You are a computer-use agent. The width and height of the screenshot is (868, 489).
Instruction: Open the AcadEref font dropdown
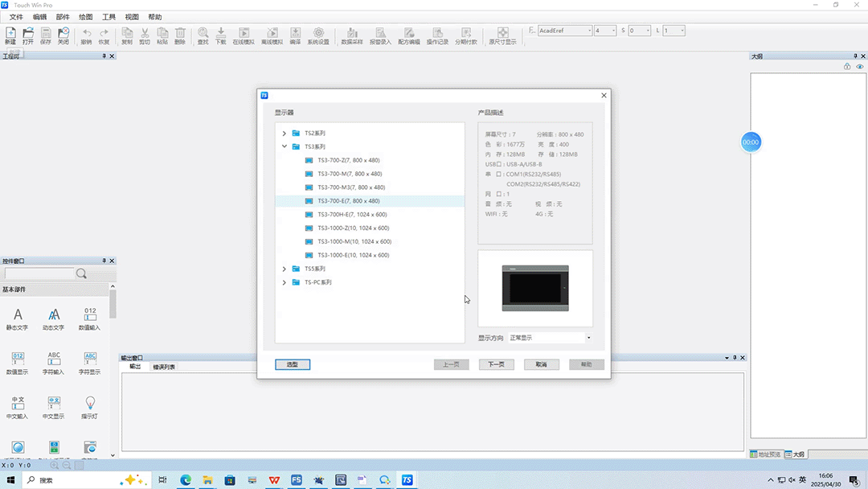point(589,31)
